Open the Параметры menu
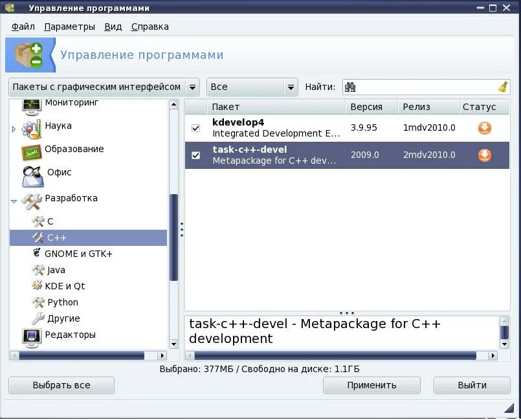 pos(69,27)
